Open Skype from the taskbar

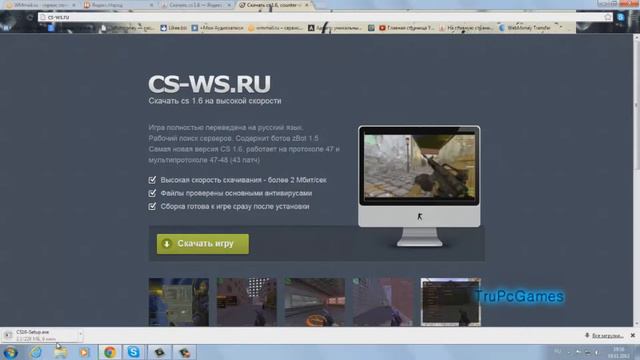coord(133,352)
